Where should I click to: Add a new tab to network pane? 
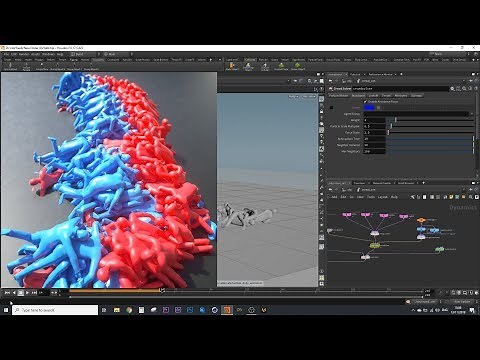click(x=424, y=183)
